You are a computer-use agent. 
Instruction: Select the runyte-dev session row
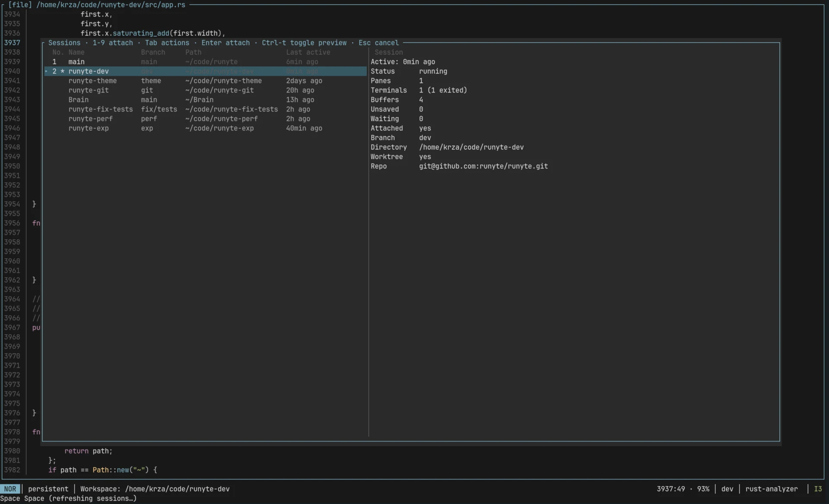pyautogui.click(x=206, y=71)
